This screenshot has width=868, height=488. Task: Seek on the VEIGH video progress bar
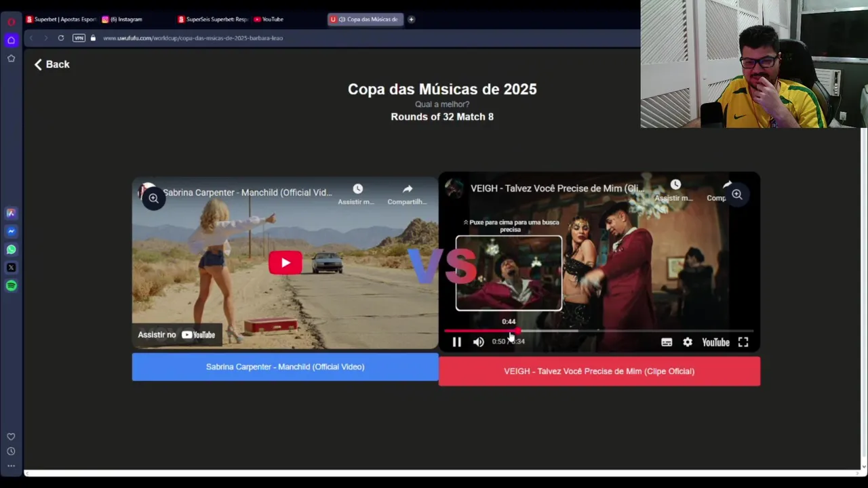click(599, 331)
